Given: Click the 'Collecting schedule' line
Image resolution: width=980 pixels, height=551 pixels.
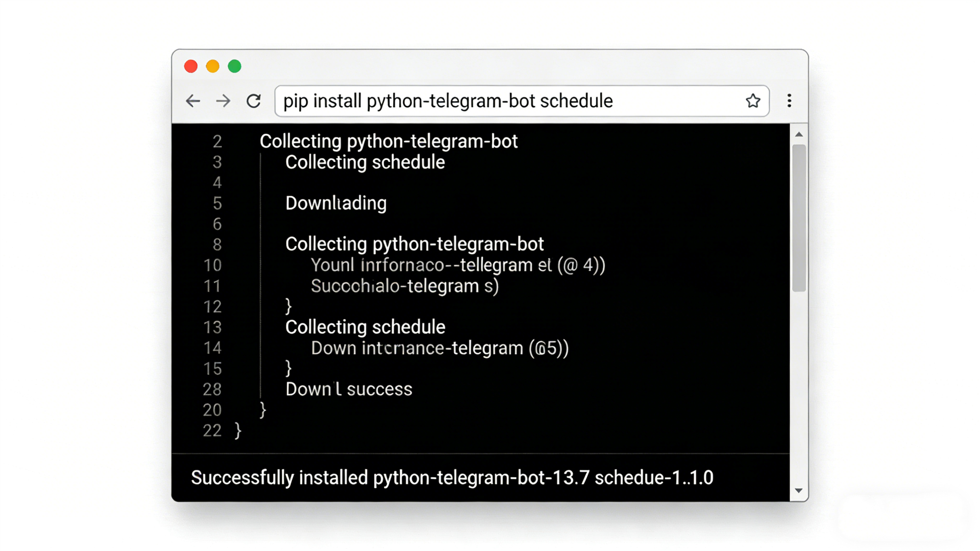Looking at the screenshot, I should (x=365, y=162).
